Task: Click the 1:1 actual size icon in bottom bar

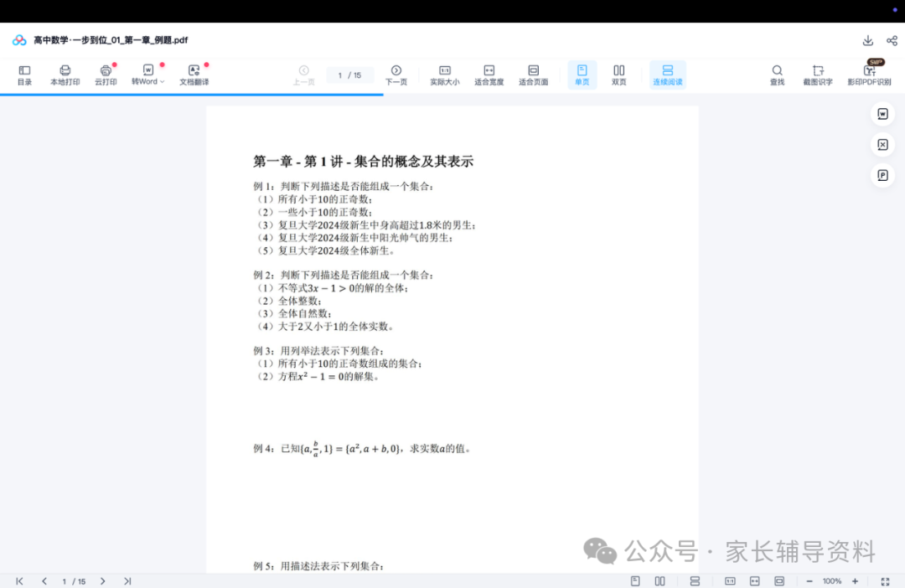Action: pyautogui.click(x=730, y=581)
